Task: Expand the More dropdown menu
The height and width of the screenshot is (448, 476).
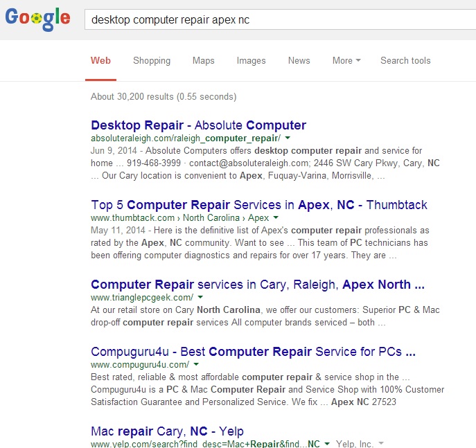Action: click(346, 60)
